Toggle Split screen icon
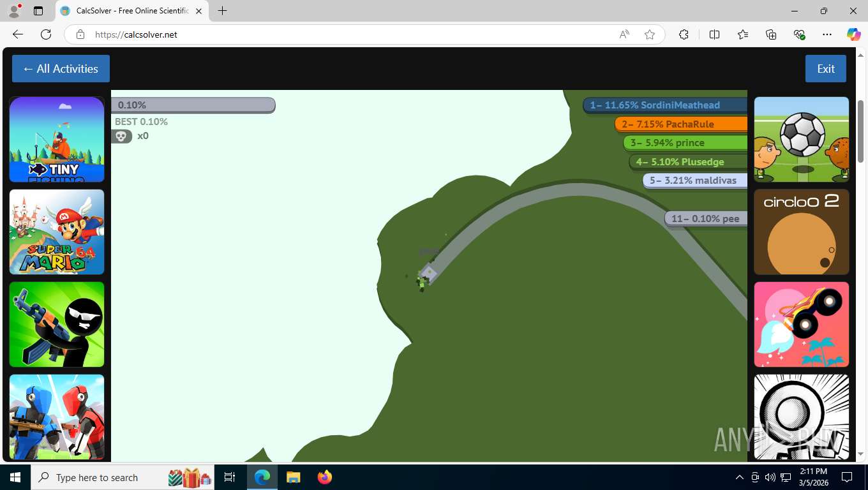The width and height of the screenshot is (868, 490). [x=714, y=34]
